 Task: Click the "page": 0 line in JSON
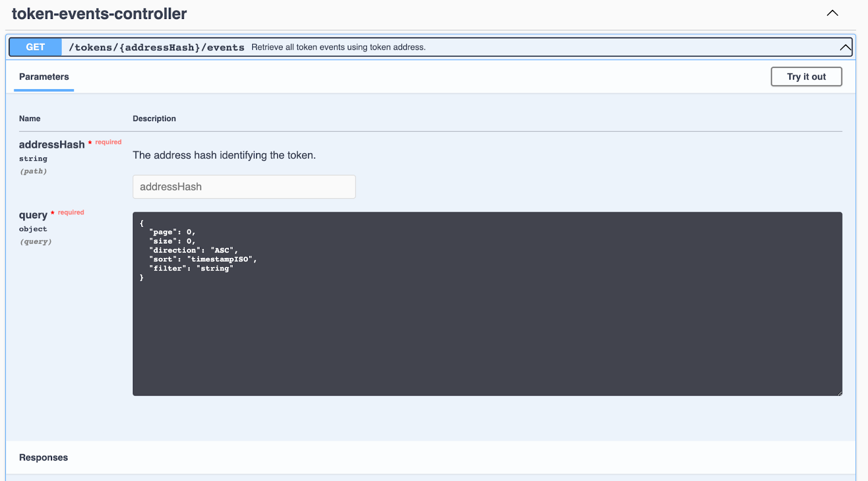(x=173, y=232)
